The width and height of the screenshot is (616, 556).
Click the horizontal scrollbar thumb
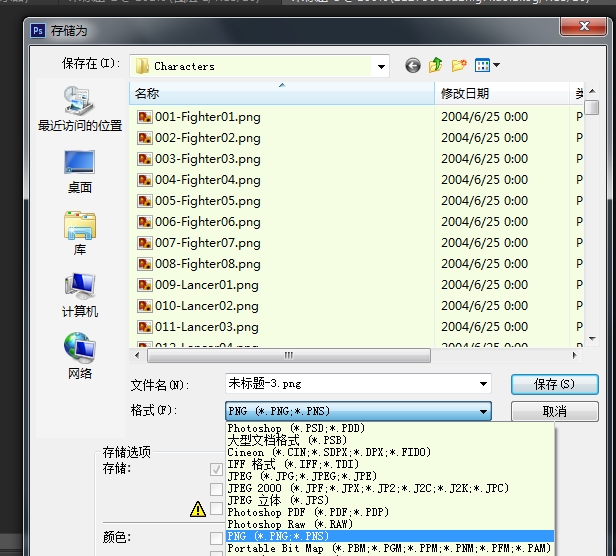[x=289, y=356]
